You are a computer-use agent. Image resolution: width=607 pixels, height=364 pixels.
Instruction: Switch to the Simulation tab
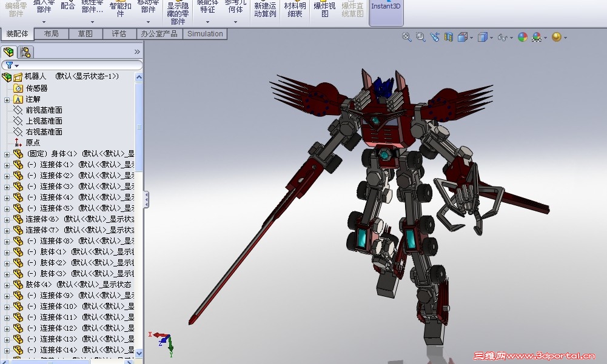(205, 34)
